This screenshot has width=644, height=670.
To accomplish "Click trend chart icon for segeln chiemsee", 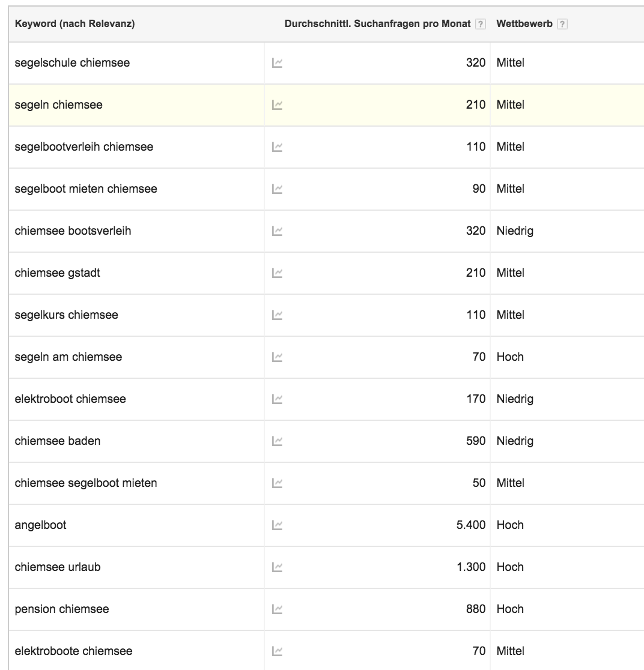I will click(277, 105).
